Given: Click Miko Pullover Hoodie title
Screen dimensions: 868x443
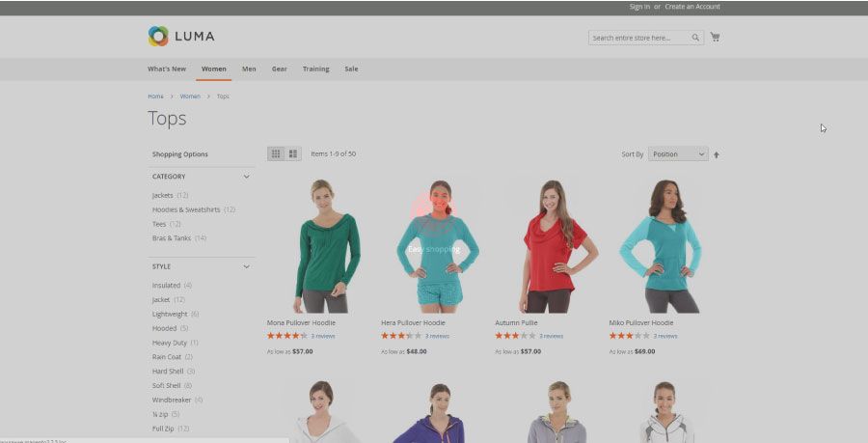Looking at the screenshot, I should 641,322.
